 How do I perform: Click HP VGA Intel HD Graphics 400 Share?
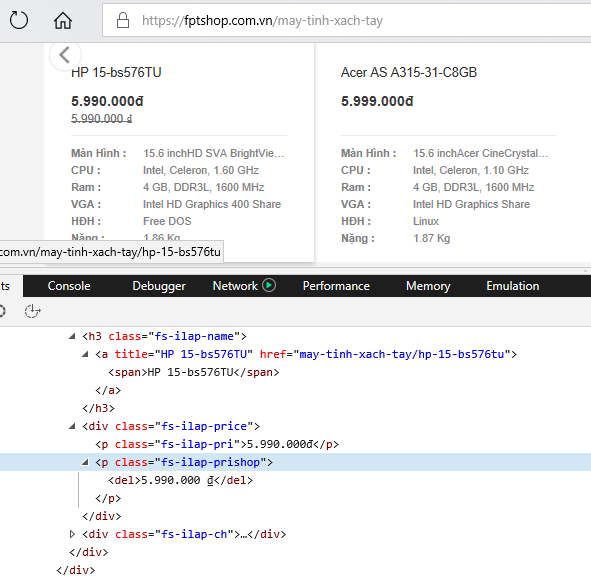[212, 204]
